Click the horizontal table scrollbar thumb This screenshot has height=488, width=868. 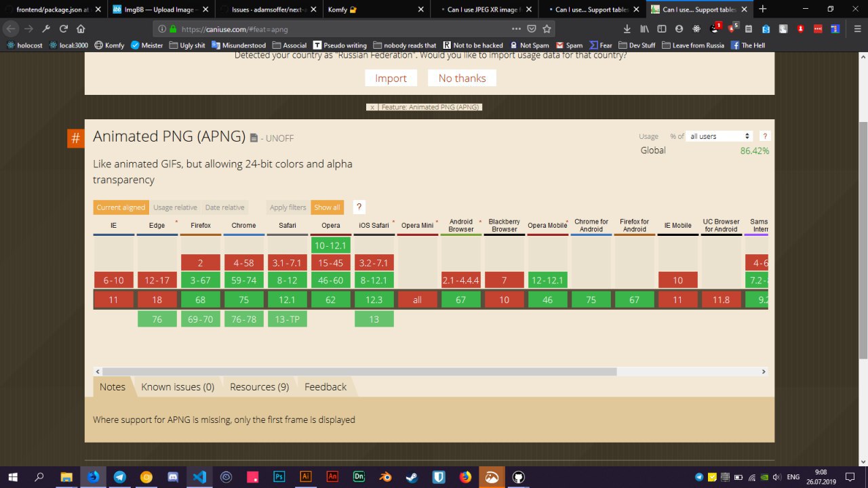coord(359,371)
